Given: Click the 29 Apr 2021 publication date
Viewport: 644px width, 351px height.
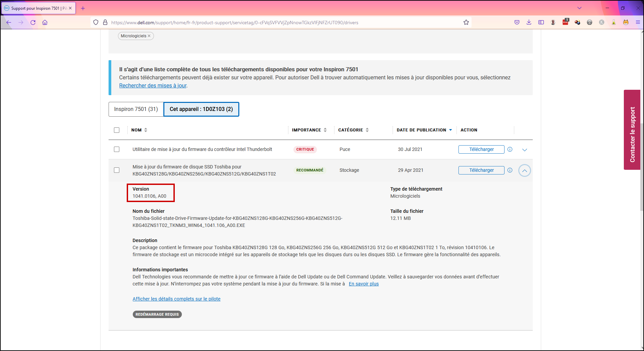Looking at the screenshot, I should [x=411, y=170].
